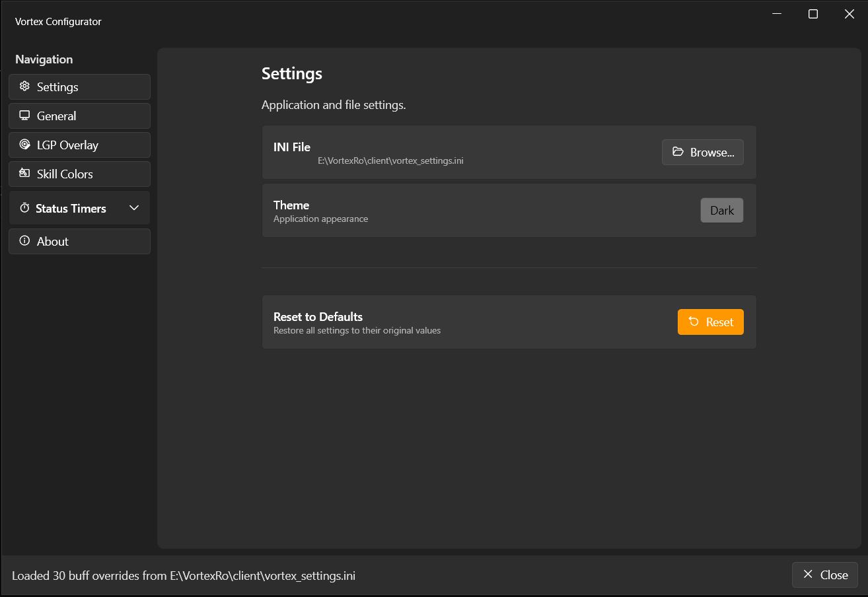Open the General navigation page
The width and height of the screenshot is (868, 597).
(79, 116)
